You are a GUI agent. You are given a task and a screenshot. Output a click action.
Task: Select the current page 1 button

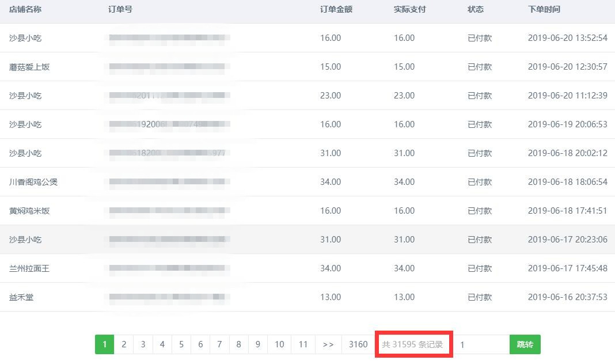click(x=104, y=344)
